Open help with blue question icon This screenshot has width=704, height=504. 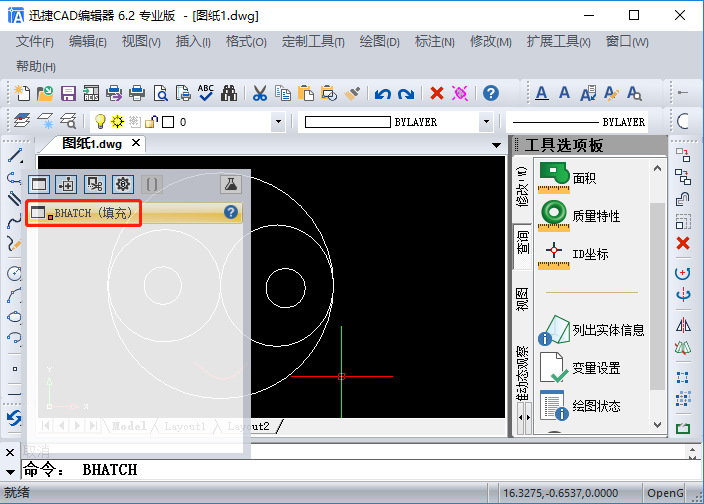click(491, 93)
